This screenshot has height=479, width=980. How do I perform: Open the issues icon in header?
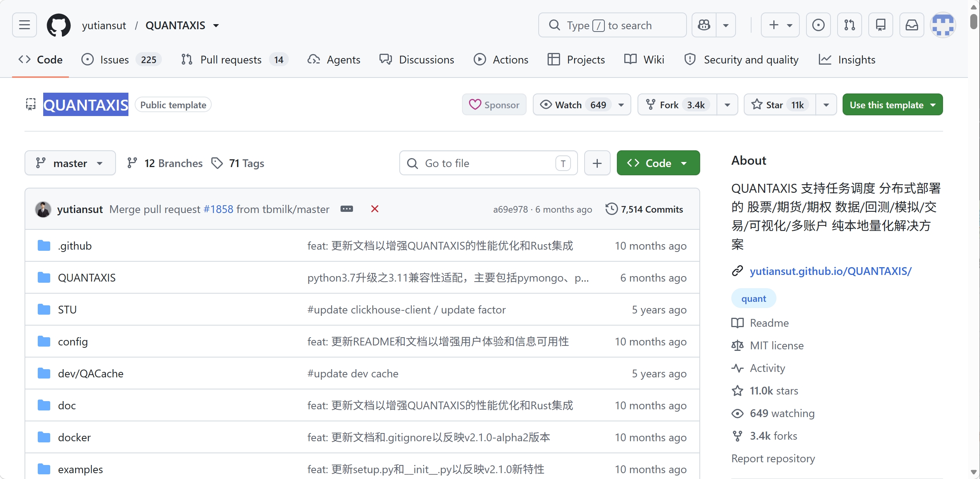pyautogui.click(x=818, y=25)
